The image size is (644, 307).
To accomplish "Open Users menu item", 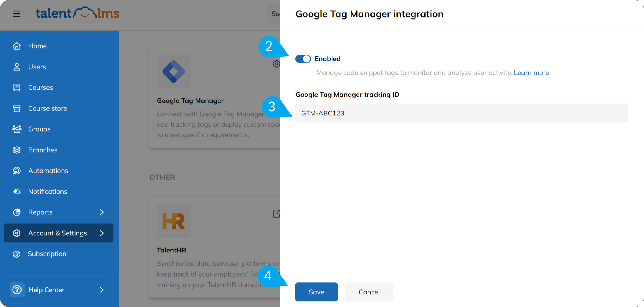I will click(37, 67).
